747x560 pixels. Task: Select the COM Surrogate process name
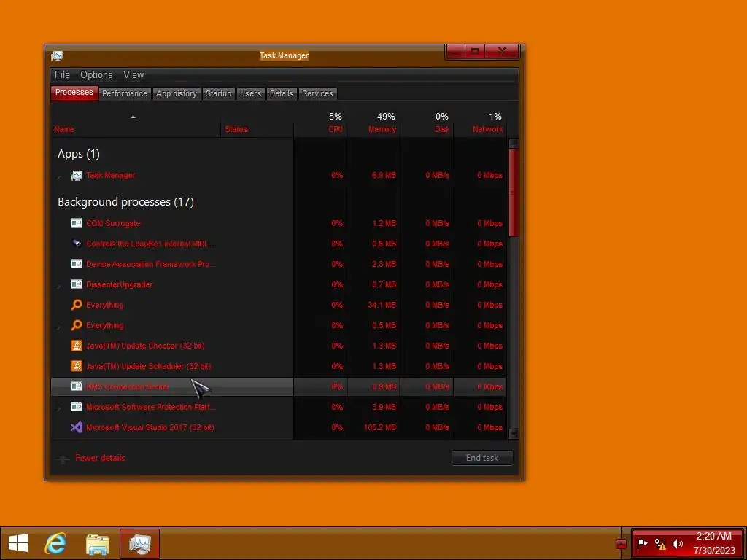pyautogui.click(x=113, y=223)
